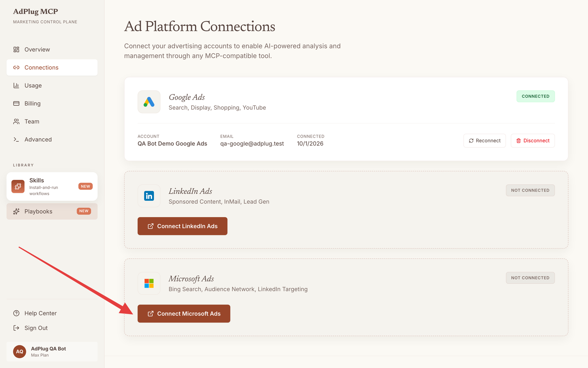
Task: Click the Team people icon
Action: click(x=16, y=121)
